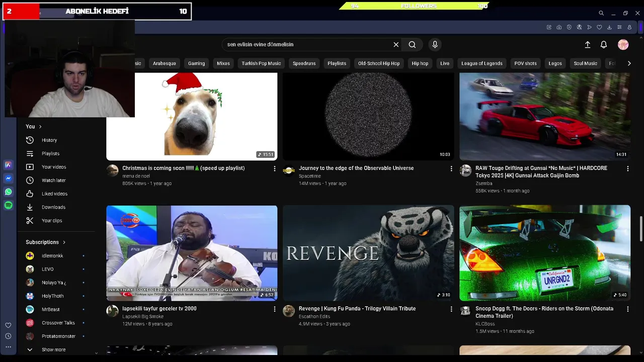
Task: Open options menu for Revenge Kung Fu Panda video
Action: click(x=451, y=309)
